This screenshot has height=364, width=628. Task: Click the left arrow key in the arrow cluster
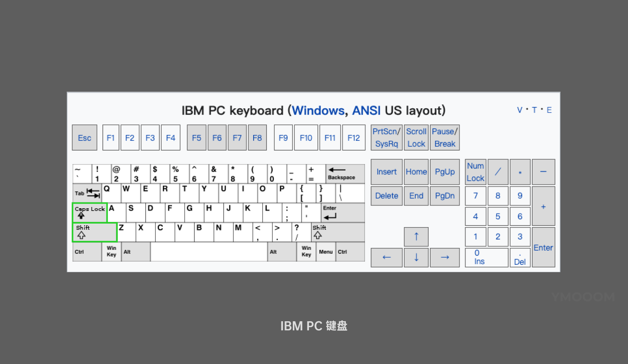coord(387,257)
